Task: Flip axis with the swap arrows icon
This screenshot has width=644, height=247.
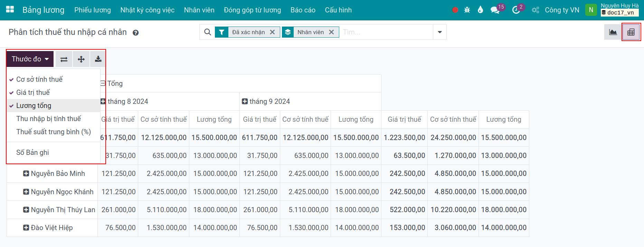Action: point(64,59)
